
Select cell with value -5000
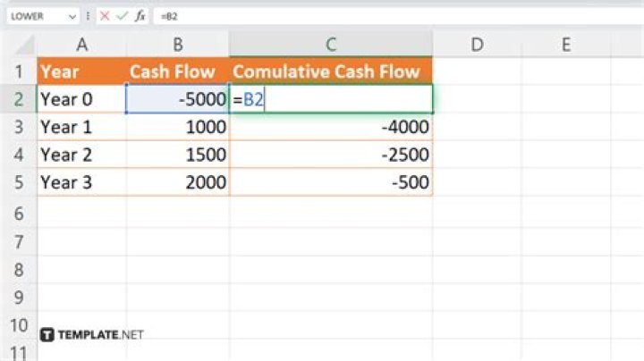pos(177,99)
